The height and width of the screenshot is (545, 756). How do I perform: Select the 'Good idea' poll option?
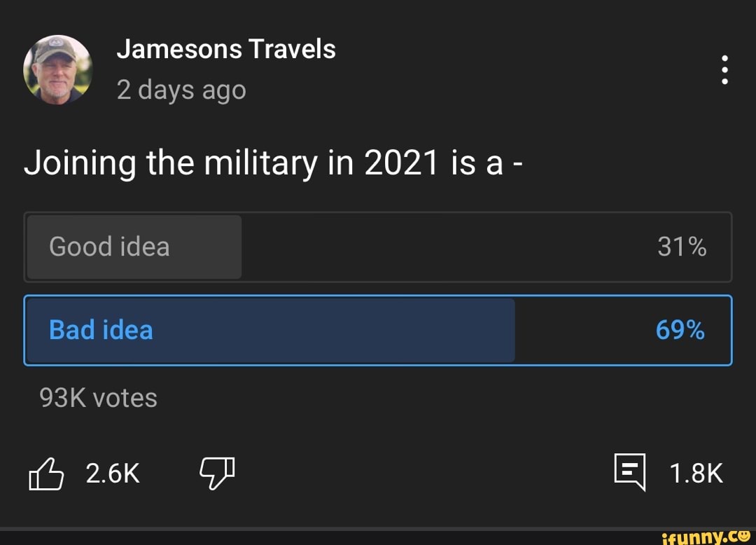[x=109, y=247]
